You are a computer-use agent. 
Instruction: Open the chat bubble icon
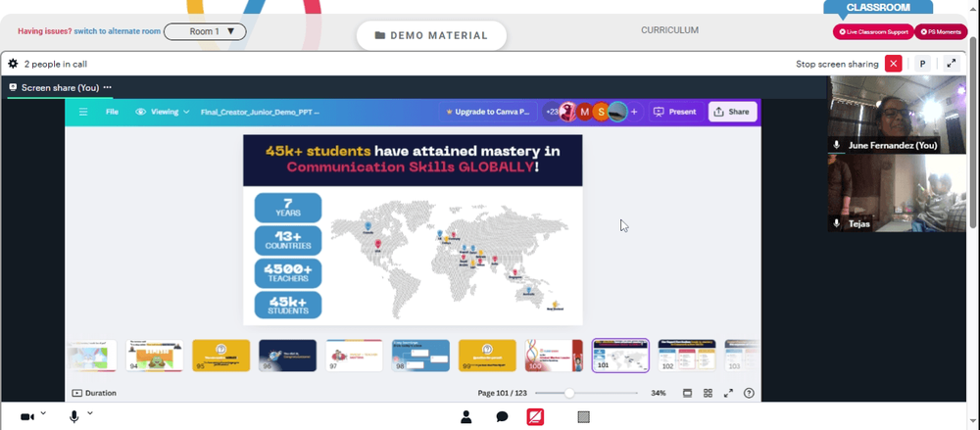[502, 417]
